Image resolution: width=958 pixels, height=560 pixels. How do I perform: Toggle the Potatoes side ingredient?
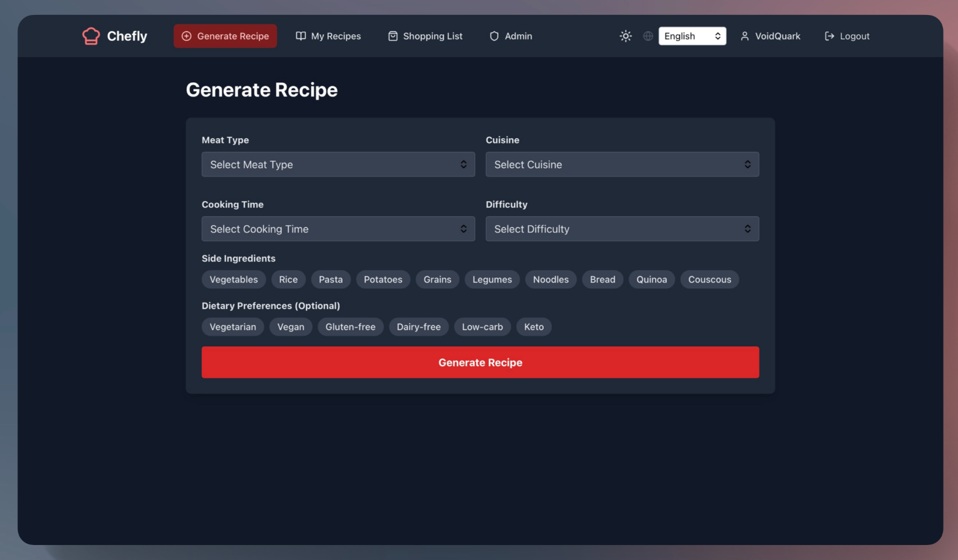(383, 279)
